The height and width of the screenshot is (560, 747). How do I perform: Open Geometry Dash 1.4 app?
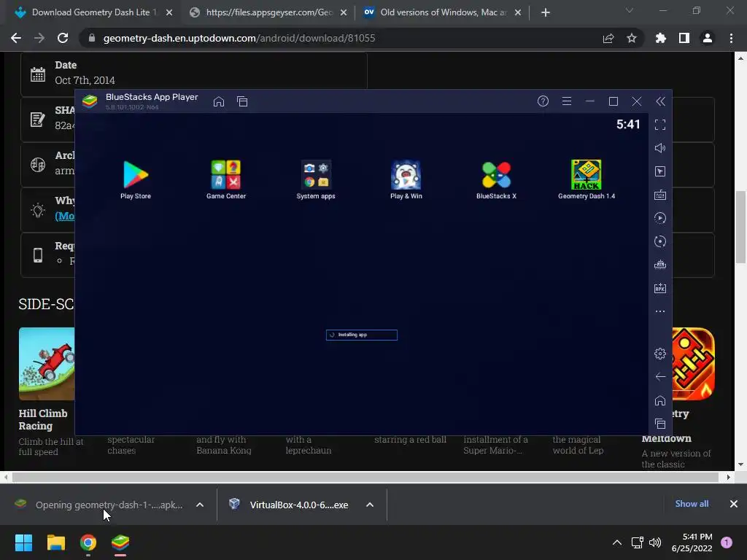coord(587,179)
